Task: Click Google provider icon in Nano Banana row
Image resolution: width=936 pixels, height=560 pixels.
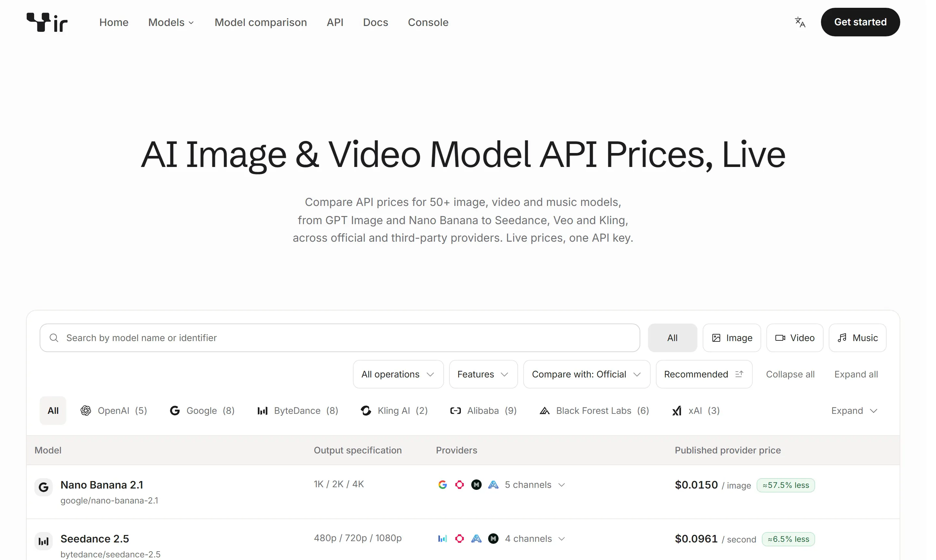Action: pyautogui.click(x=443, y=485)
